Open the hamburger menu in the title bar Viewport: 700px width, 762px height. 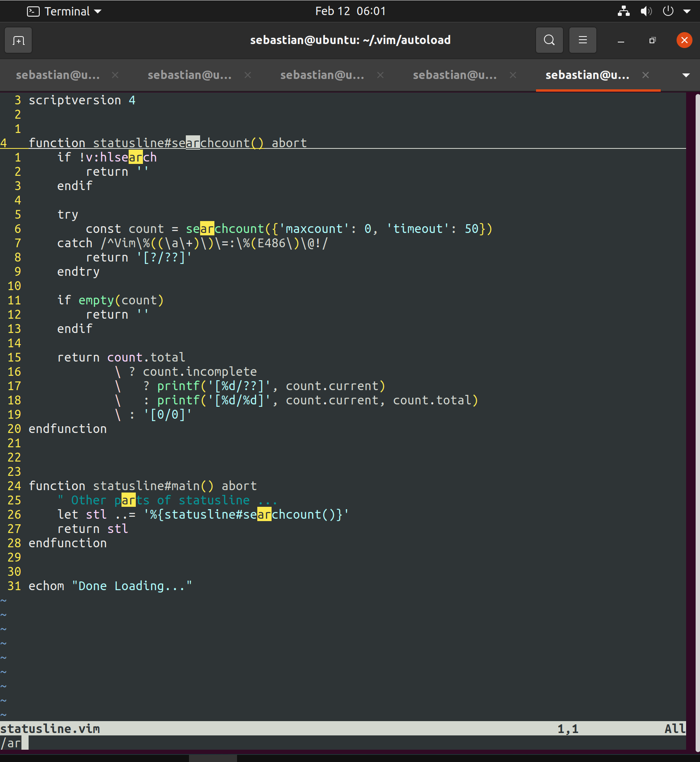(582, 40)
